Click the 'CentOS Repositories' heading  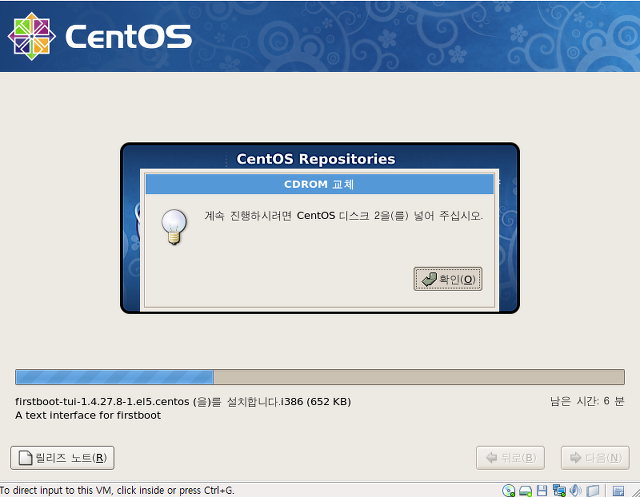point(316,159)
